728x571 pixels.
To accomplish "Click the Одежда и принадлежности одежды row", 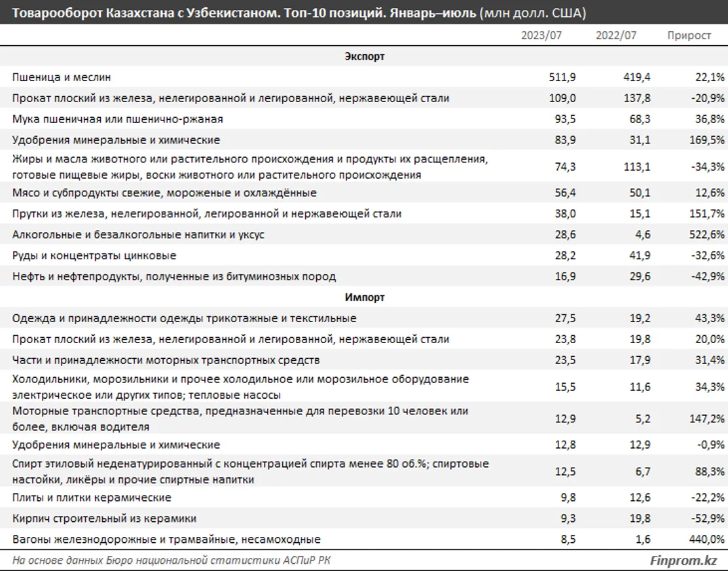I will click(184, 318).
